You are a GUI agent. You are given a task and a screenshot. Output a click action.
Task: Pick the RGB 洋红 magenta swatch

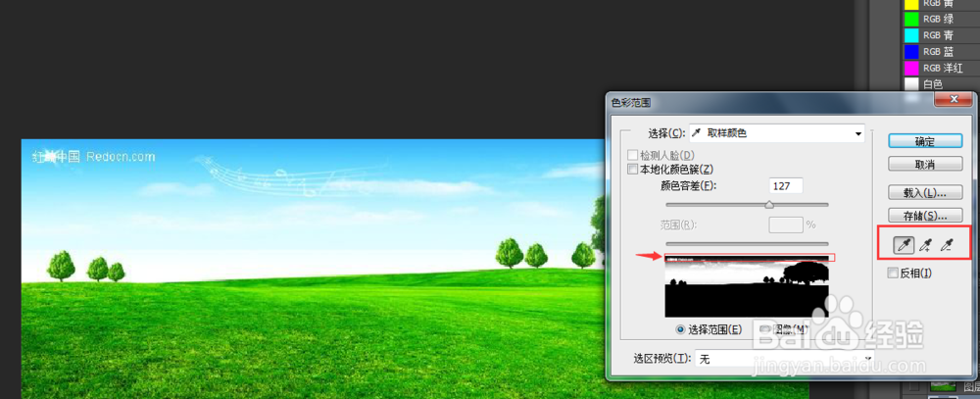pos(911,68)
